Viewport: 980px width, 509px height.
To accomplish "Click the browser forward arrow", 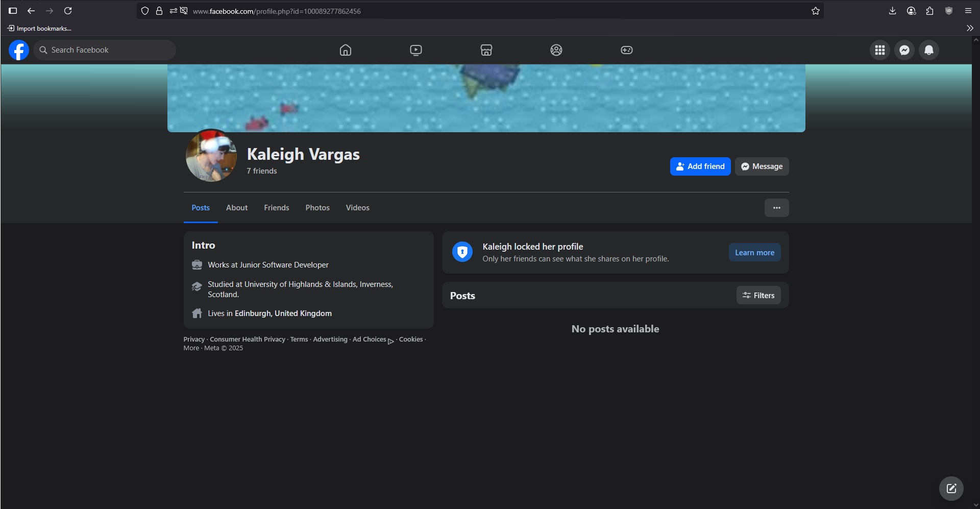I will [x=50, y=11].
